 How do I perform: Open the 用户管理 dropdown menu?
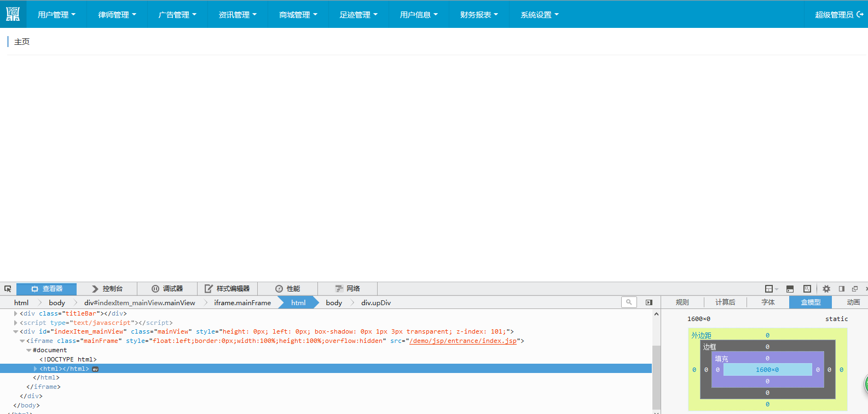point(56,15)
